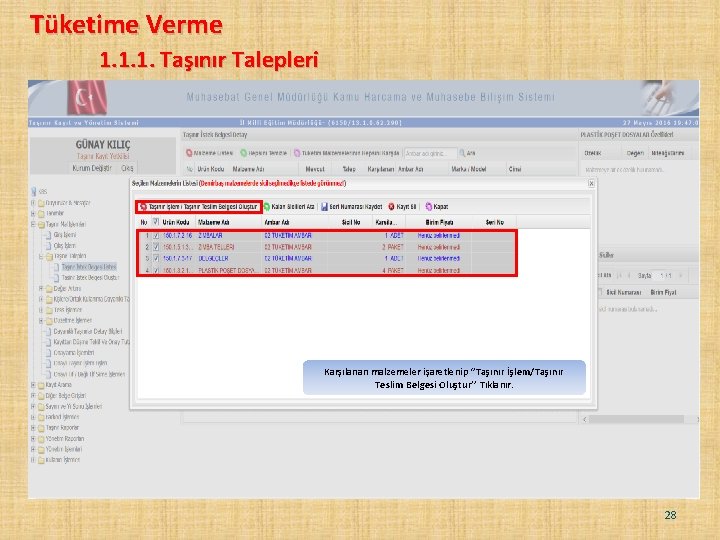Expand the 'Kayıt Arama' tree node

33,385
